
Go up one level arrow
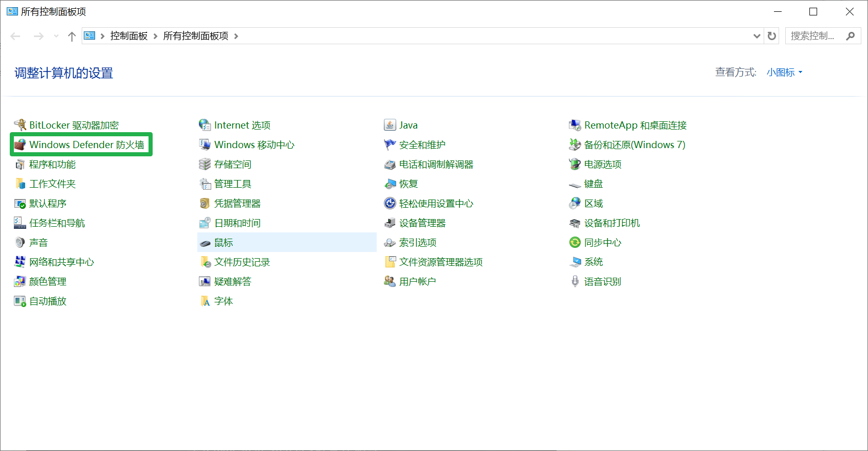coord(72,36)
